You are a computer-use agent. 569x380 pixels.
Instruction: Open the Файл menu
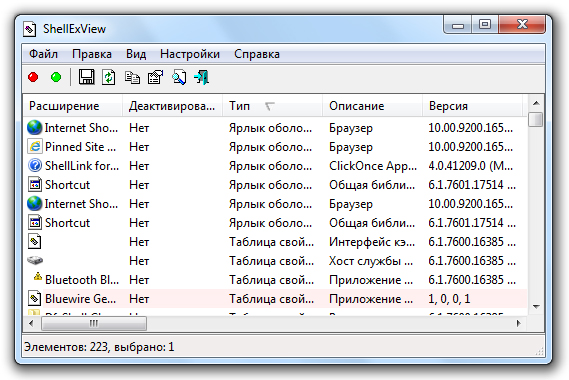(x=43, y=54)
